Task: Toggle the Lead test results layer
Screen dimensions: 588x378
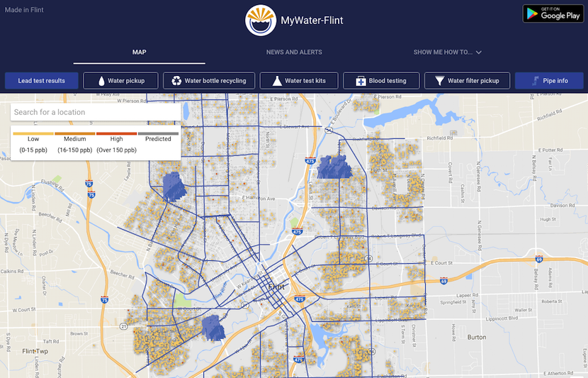Action: coord(42,81)
